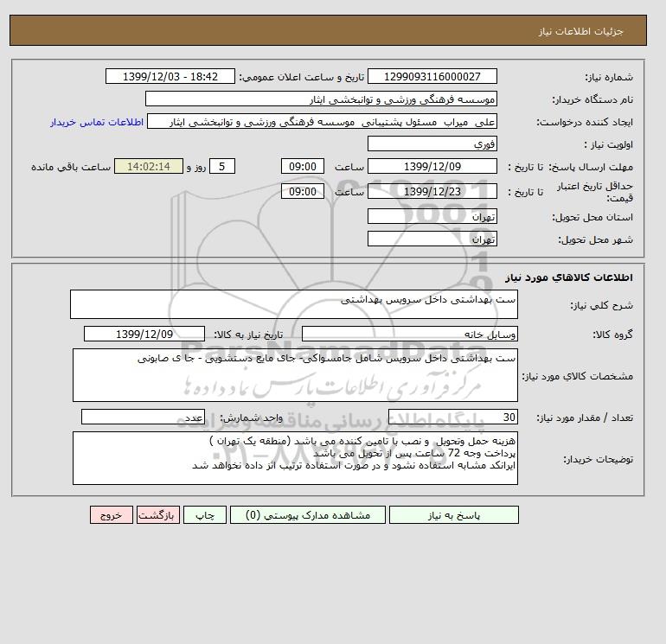Click the remaining time field 14:02:14
This screenshot has width=666, height=644.
click(x=149, y=167)
